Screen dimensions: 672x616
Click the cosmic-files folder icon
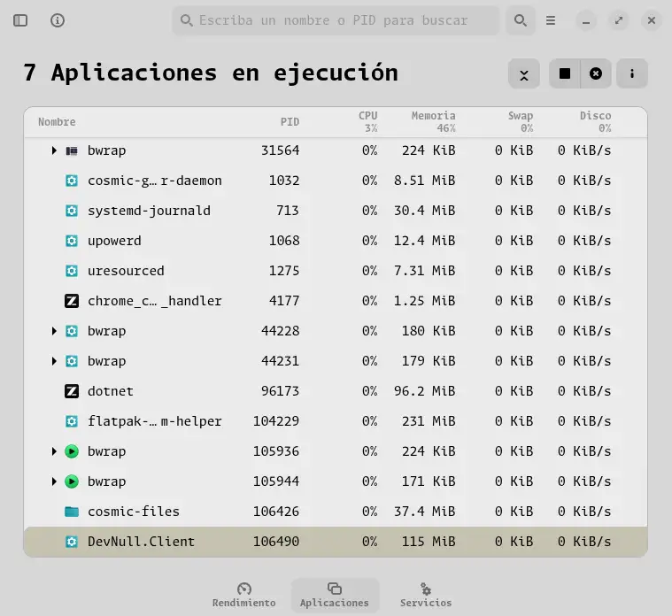click(x=72, y=512)
